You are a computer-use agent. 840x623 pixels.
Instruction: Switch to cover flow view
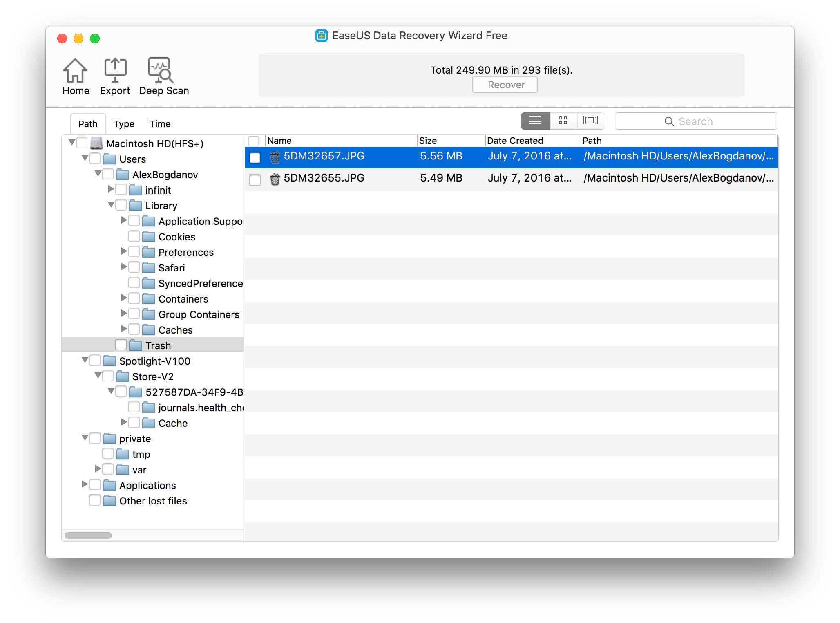tap(590, 121)
